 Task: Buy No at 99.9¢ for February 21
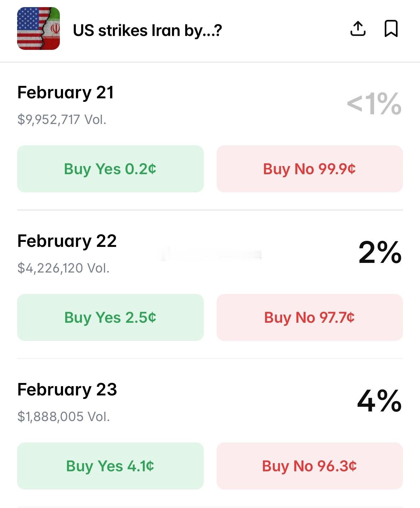pos(309,169)
